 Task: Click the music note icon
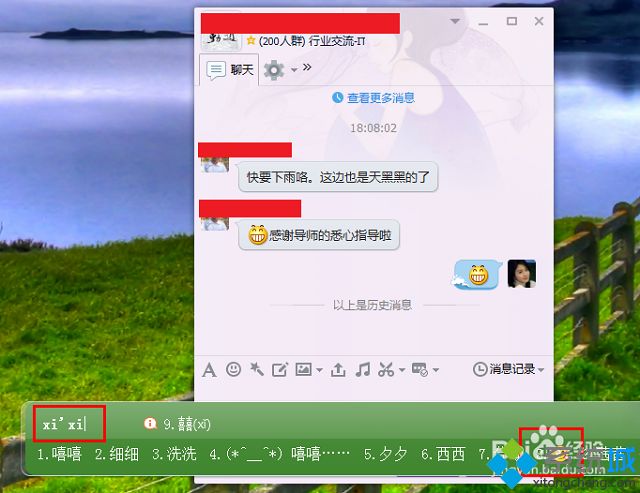(x=362, y=369)
